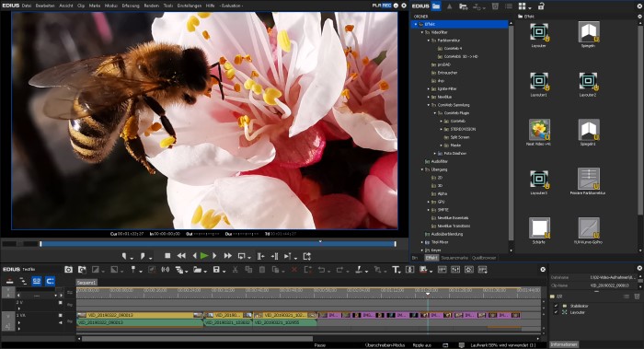The height and width of the screenshot is (349, 644).
Task: Expand the 2 V track header
Action: 19,308
